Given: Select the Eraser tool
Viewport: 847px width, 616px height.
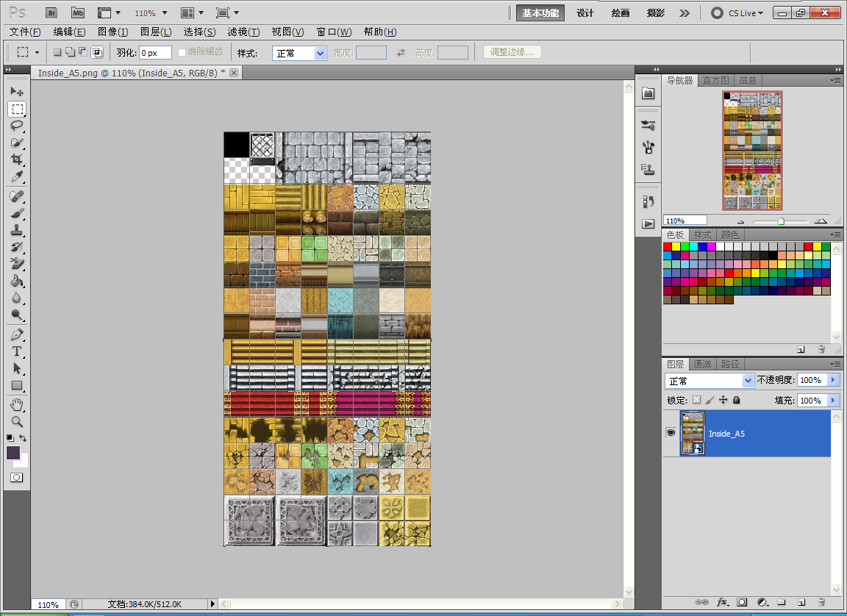Looking at the screenshot, I should (17, 264).
